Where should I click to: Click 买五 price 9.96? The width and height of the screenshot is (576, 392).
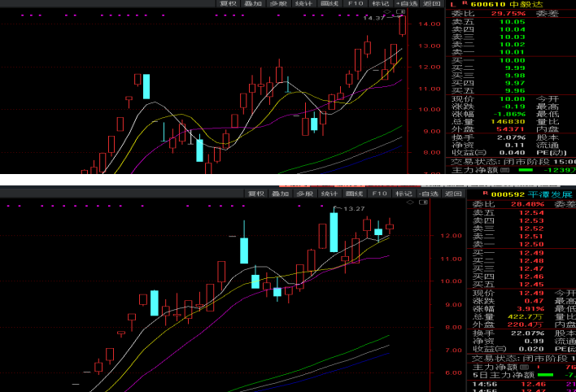pos(515,91)
